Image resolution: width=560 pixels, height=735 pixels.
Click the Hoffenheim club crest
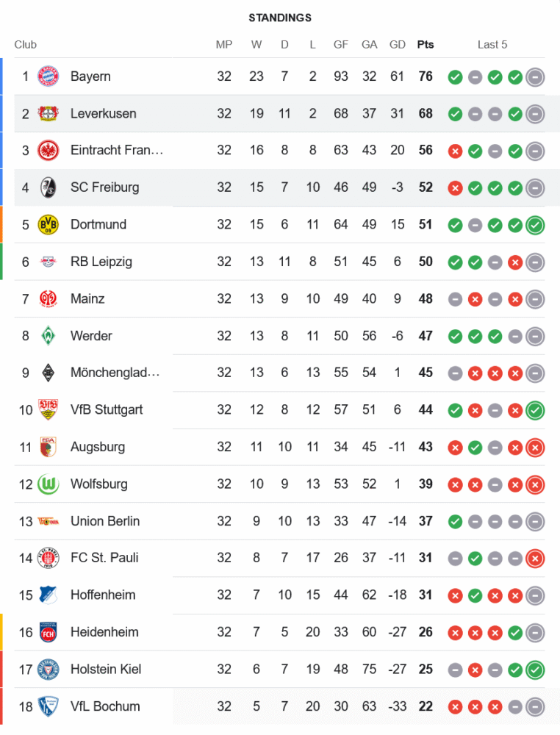click(48, 595)
